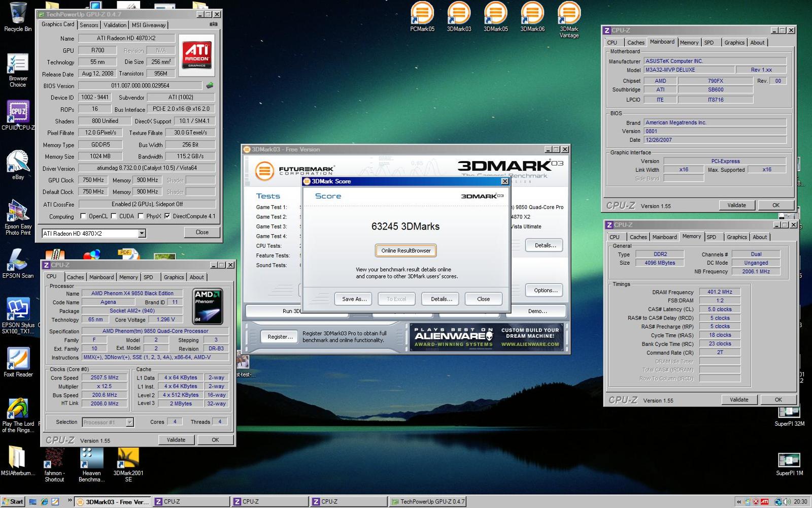Click the GPU-Z screenshot camera icon

coord(214,24)
